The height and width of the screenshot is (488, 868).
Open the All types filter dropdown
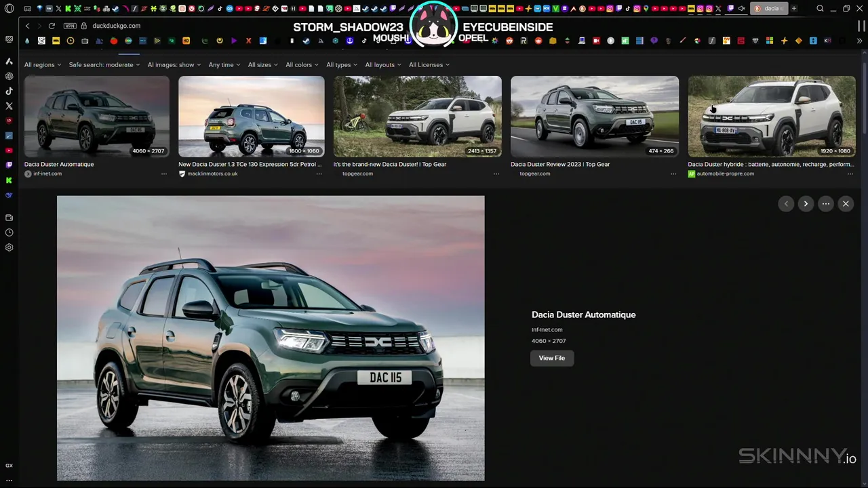[x=342, y=65]
